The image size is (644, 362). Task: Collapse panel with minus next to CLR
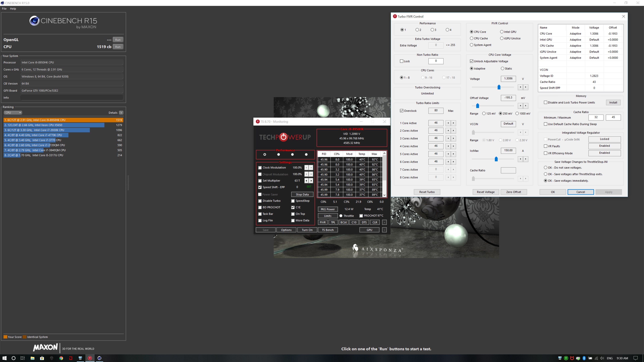pyautogui.click(x=384, y=222)
